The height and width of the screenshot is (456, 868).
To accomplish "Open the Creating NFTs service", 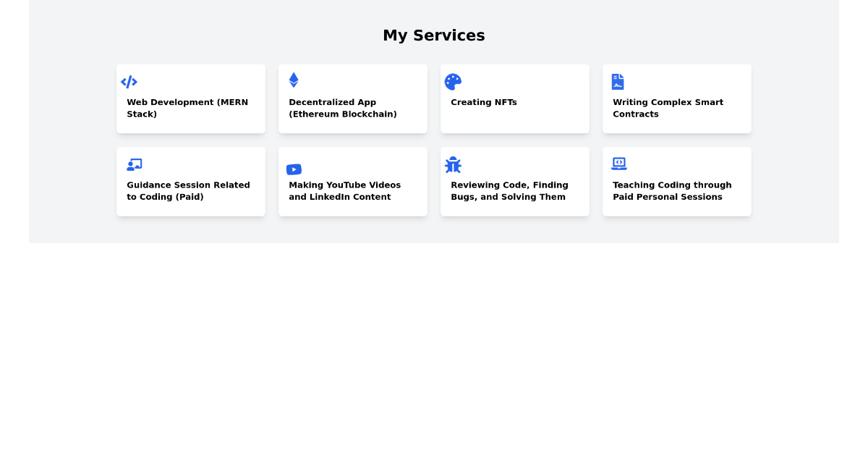I will click(514, 98).
